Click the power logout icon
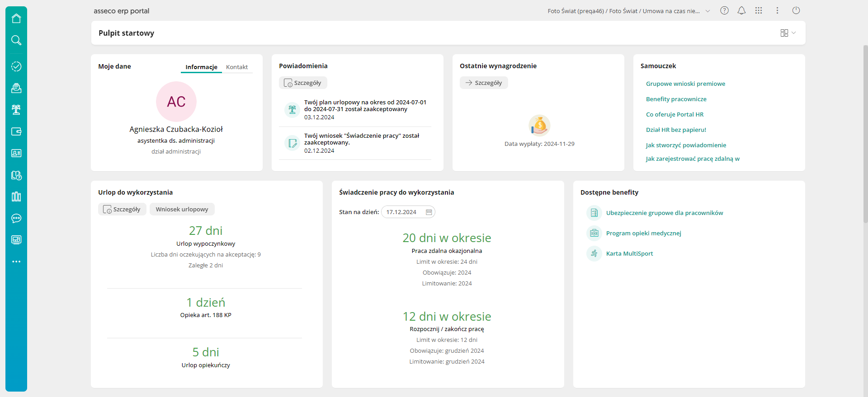The width and height of the screenshot is (868, 397). point(796,10)
